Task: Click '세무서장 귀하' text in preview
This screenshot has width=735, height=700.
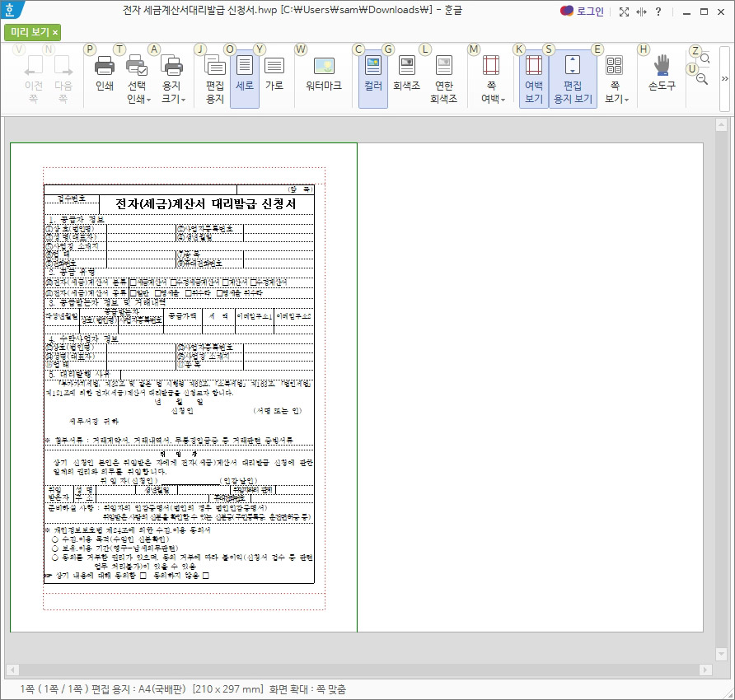Action: click(x=94, y=422)
